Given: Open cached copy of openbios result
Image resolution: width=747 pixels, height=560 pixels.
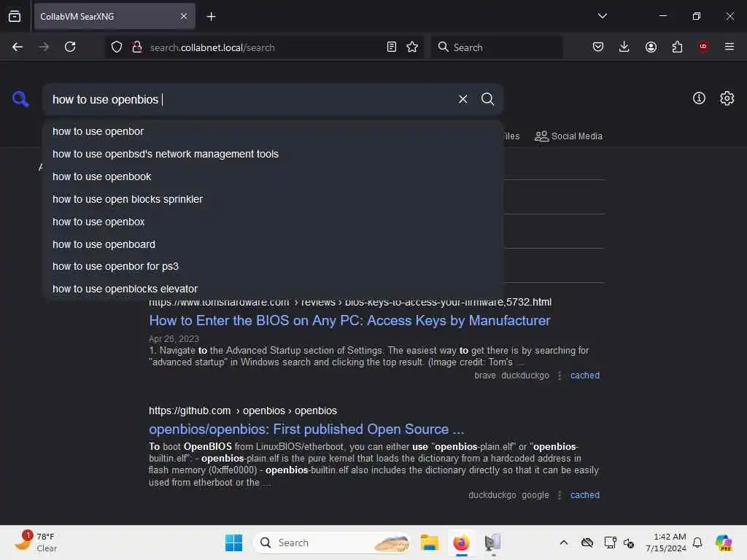Looking at the screenshot, I should (584, 495).
